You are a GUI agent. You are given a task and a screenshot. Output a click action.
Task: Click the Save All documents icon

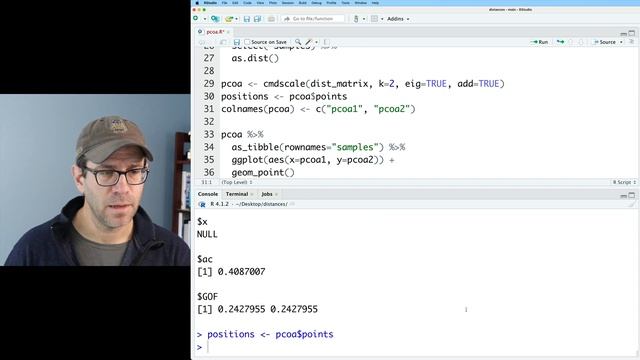pyautogui.click(x=257, y=19)
